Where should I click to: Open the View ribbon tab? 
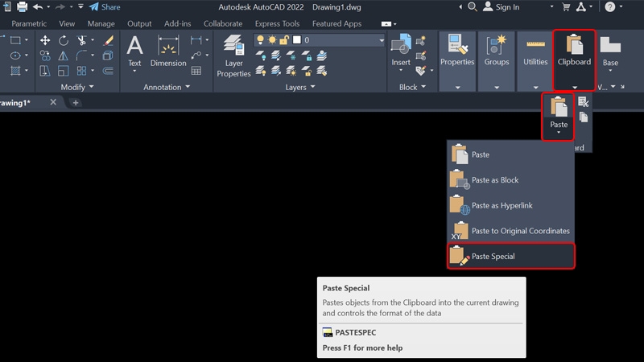[67, 24]
